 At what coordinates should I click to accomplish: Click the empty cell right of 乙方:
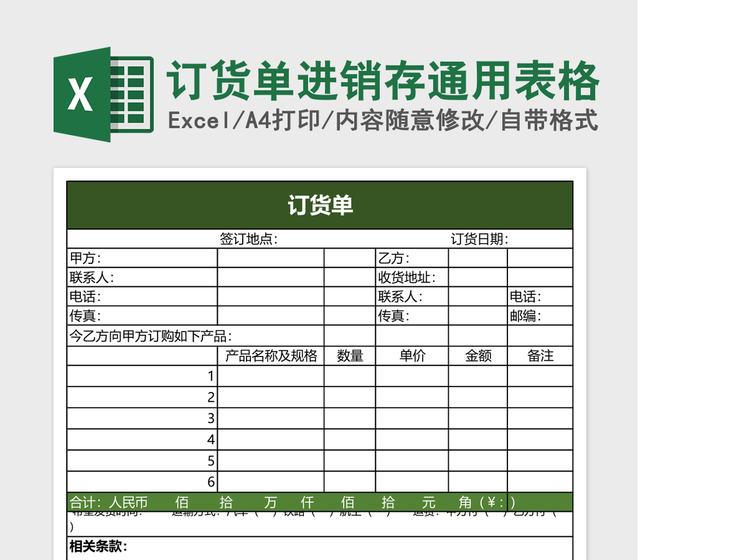(478, 258)
